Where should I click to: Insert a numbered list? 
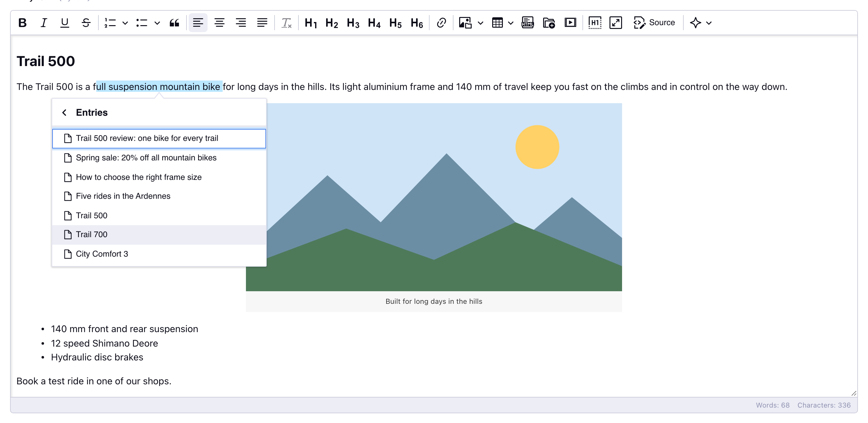point(110,23)
